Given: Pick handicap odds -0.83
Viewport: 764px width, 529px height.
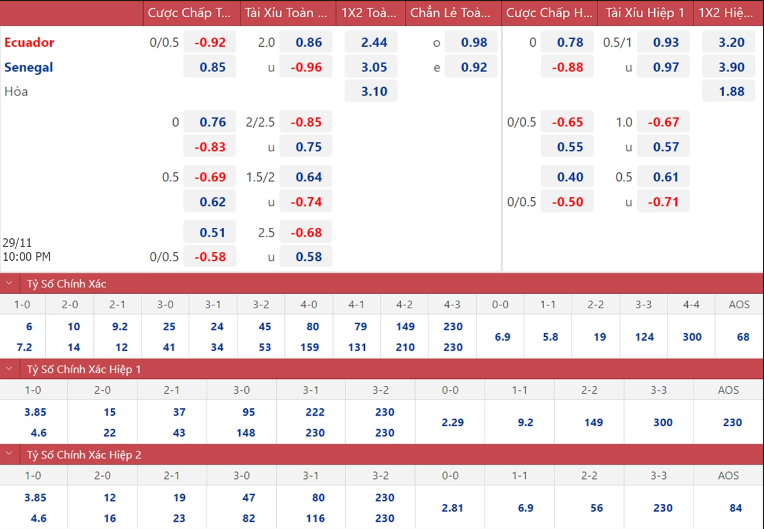Looking at the screenshot, I should (210, 147).
